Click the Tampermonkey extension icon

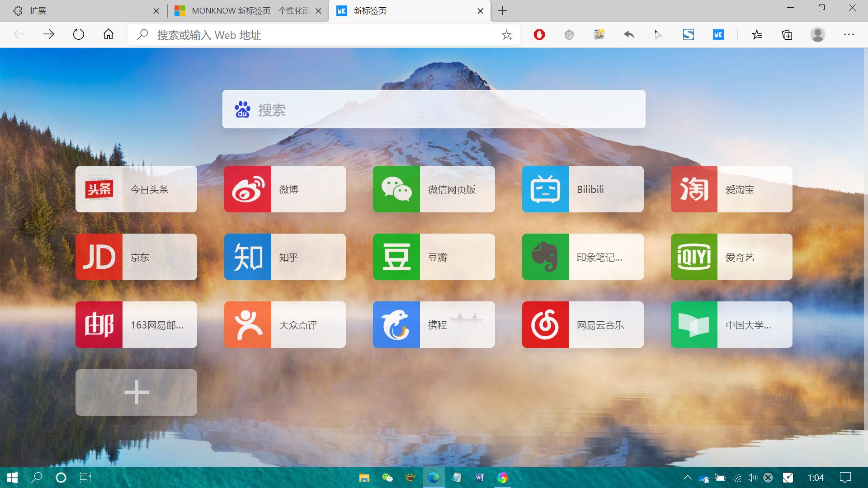coord(569,34)
